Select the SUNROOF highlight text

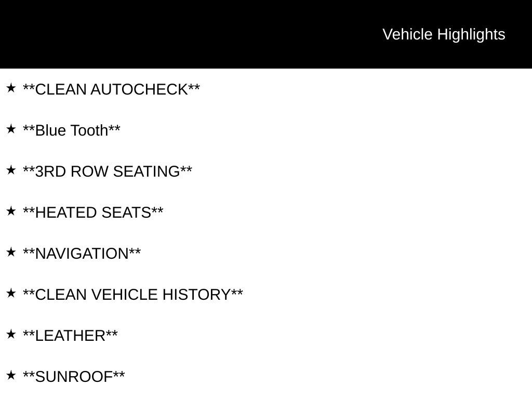tap(74, 377)
